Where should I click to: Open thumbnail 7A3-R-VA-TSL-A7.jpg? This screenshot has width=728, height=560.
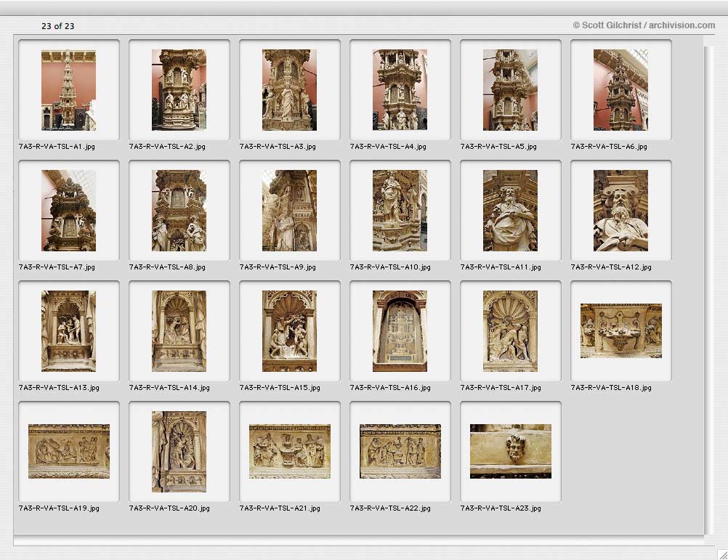pyautogui.click(x=69, y=211)
